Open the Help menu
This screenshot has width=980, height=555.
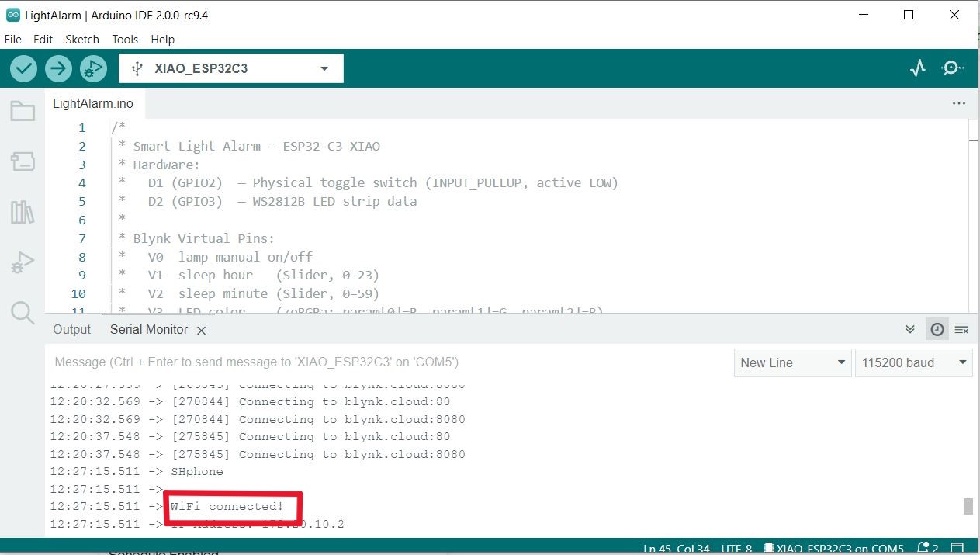[163, 39]
